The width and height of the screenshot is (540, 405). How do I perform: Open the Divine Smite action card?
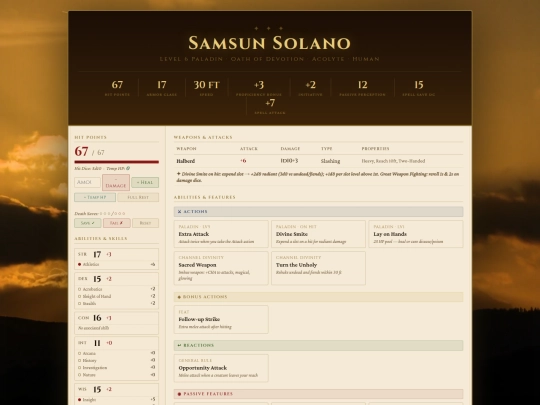[x=318, y=234]
